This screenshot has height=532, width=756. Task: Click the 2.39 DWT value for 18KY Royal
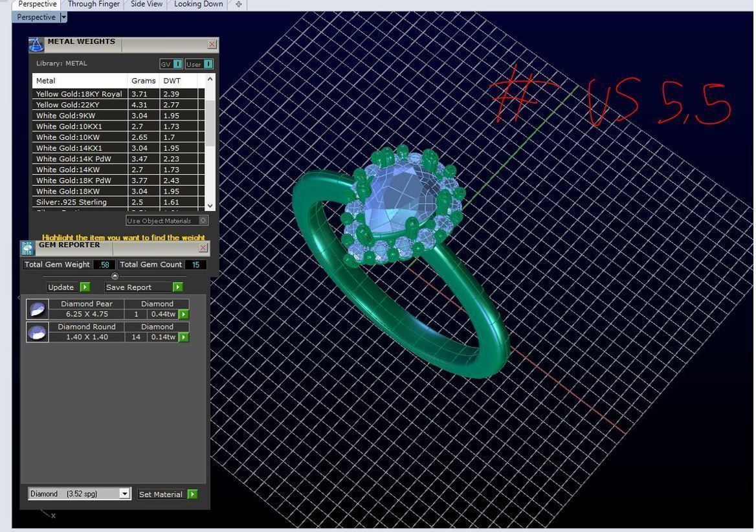pyautogui.click(x=171, y=94)
